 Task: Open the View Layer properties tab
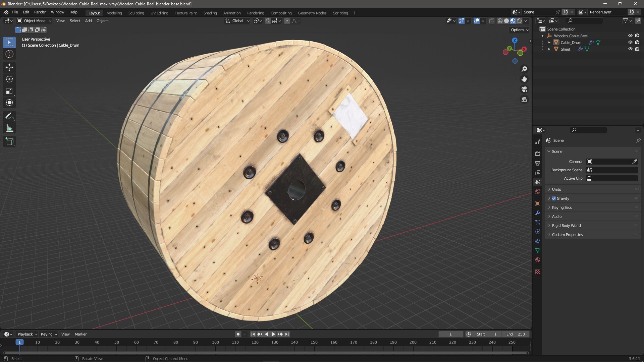[538, 172]
